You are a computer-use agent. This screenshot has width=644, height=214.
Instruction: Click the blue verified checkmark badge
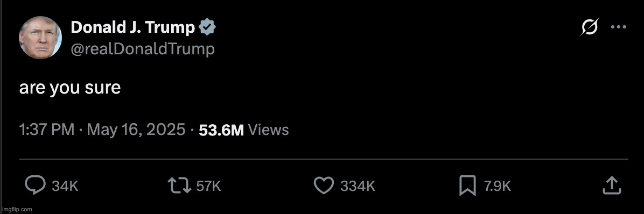[207, 28]
